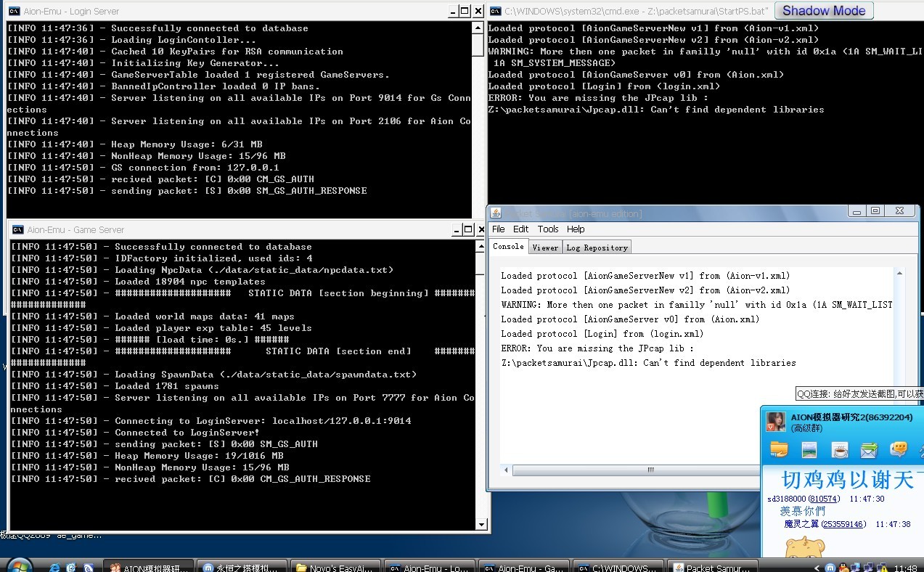Switch to the Log Repository tab
Screen dimensions: 924x572
[597, 248]
